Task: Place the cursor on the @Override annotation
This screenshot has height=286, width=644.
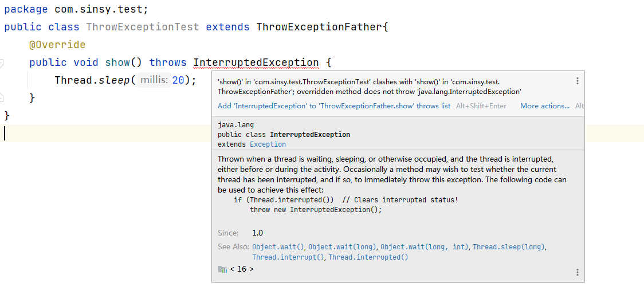Action: coord(57,45)
